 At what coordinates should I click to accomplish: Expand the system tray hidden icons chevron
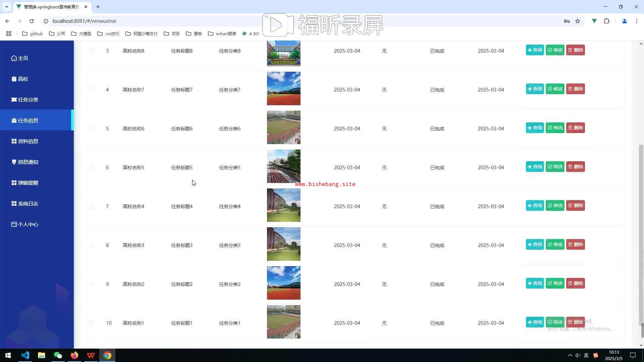(570, 355)
